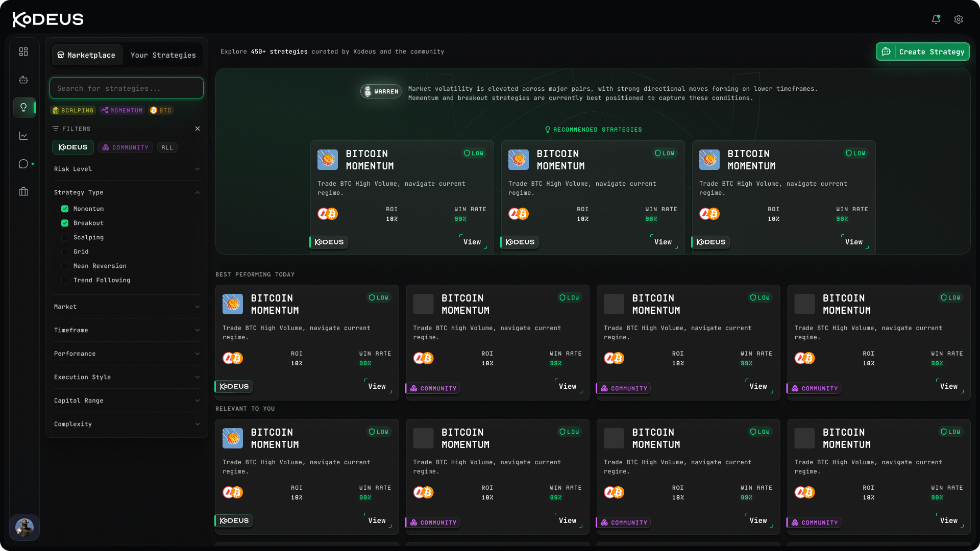The width and height of the screenshot is (980, 551).
Task: Click the user avatar in sidebar
Action: [24, 527]
